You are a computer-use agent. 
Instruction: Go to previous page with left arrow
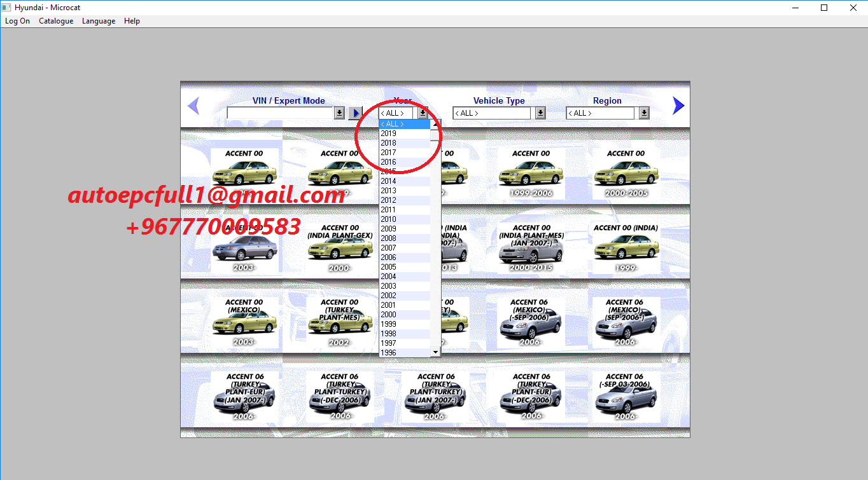pyautogui.click(x=193, y=106)
